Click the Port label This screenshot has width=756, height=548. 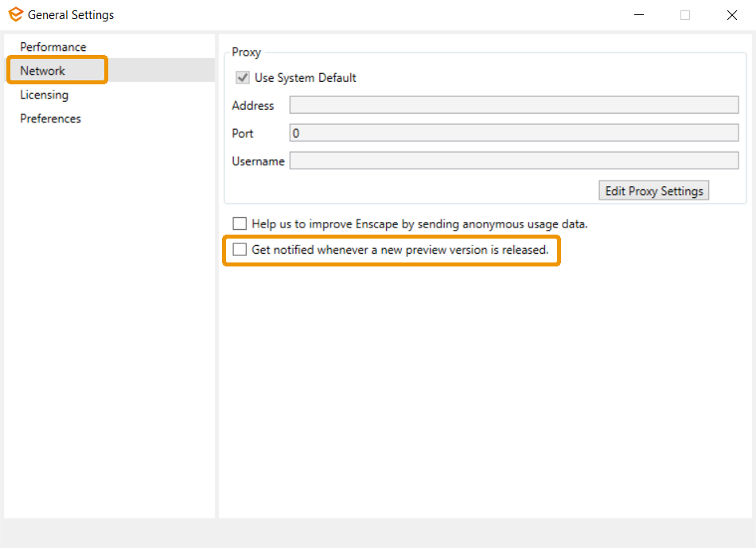(243, 134)
